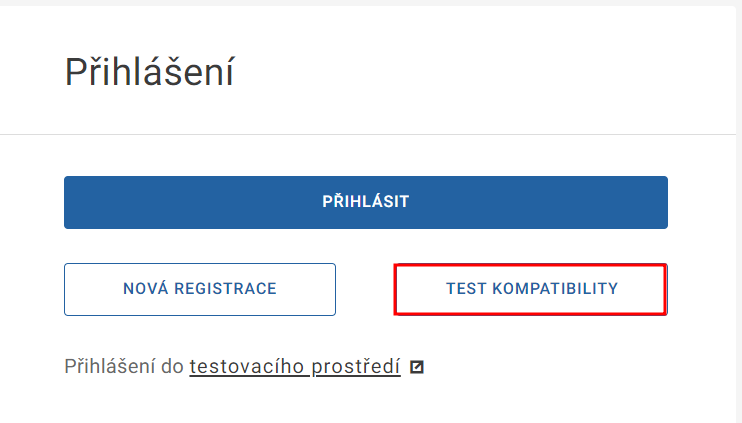Viewport: 742px width, 423px height.
Task: Click the blue Přihlásit button
Action: coord(365,202)
